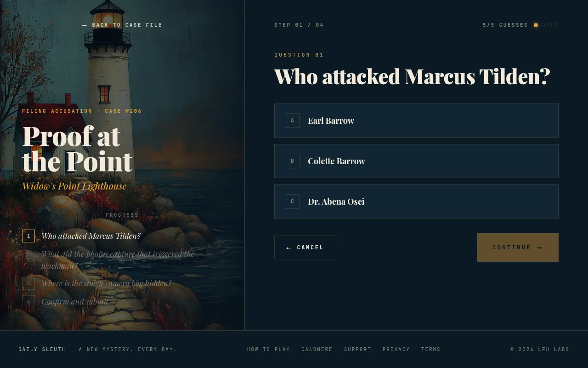The width and height of the screenshot is (588, 368).
Task: Open Privacy footer link
Action: point(396,350)
